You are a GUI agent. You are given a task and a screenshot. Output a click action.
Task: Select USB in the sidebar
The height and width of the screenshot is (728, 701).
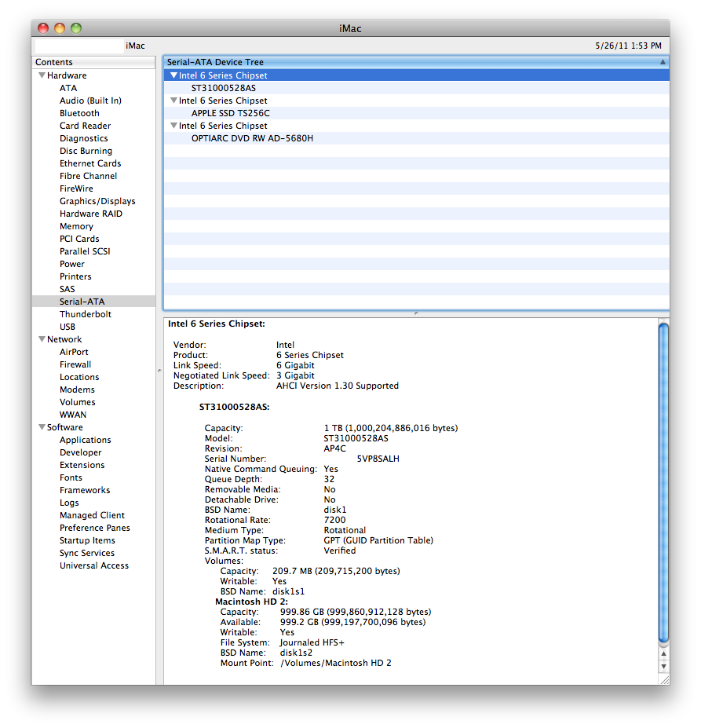point(68,327)
